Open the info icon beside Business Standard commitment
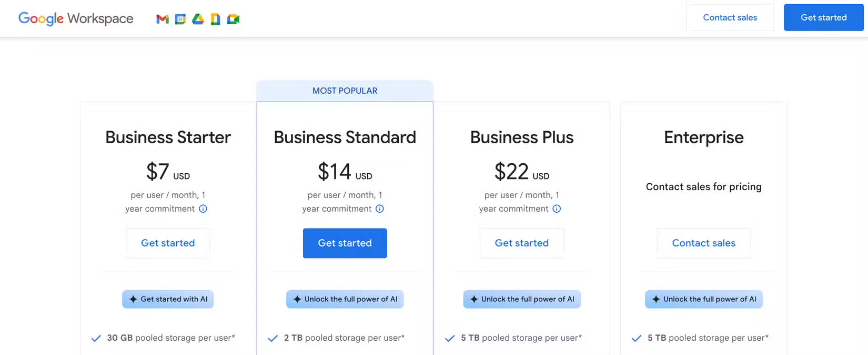 pyautogui.click(x=380, y=209)
